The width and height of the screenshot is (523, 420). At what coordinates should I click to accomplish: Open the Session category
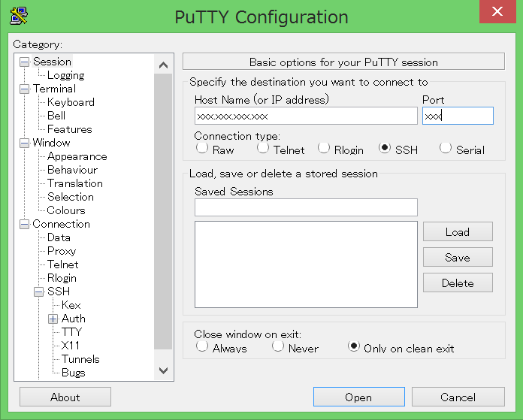coord(52,62)
